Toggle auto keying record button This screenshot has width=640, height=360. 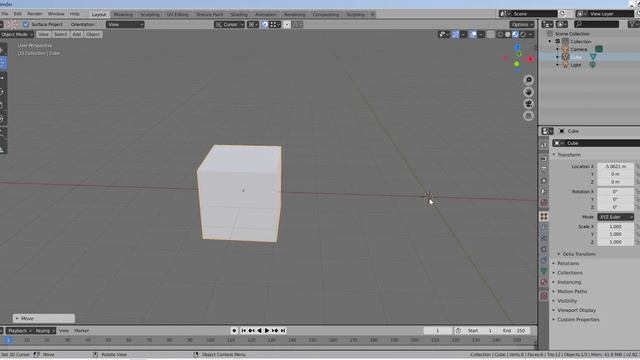(x=234, y=331)
